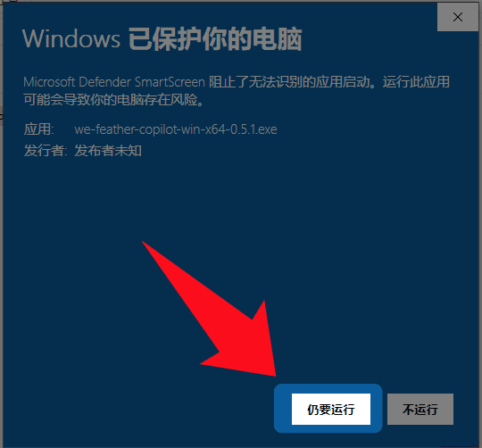Click the 应用: field label

[x=39, y=129]
